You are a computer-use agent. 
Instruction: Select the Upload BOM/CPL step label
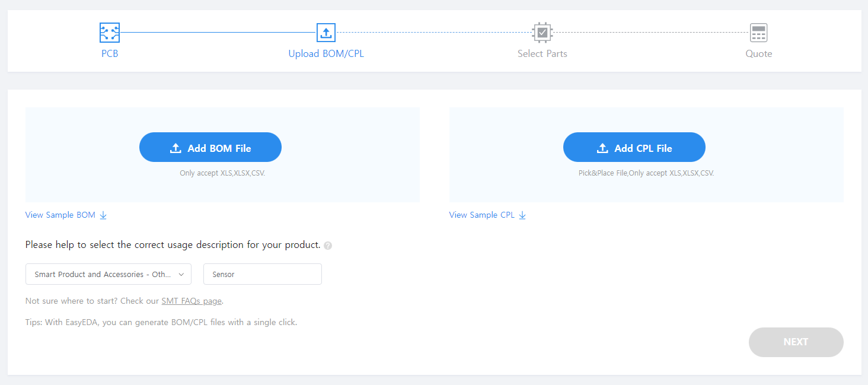(326, 53)
